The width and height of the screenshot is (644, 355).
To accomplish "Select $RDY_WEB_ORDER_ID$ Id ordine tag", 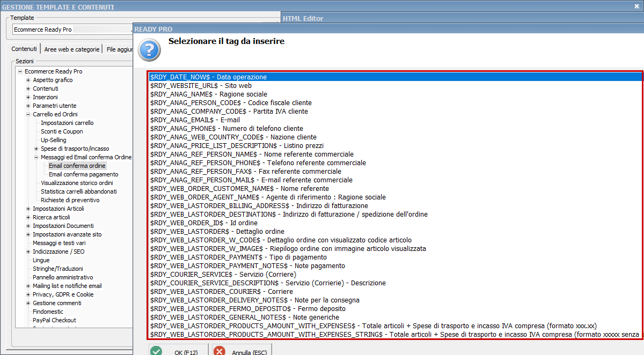I will pyautogui.click(x=395, y=223).
